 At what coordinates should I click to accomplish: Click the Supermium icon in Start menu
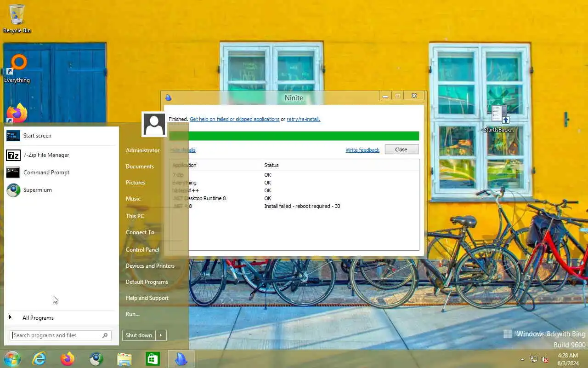pos(13,190)
